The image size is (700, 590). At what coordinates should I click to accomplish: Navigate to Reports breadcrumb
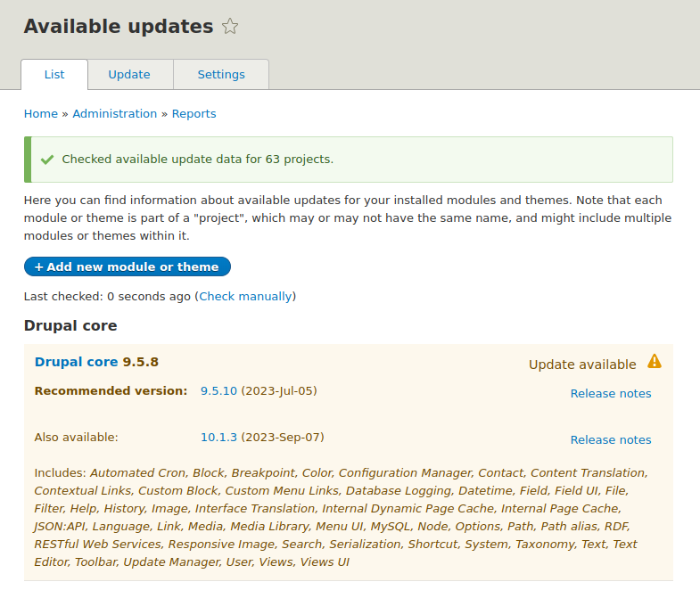(194, 114)
